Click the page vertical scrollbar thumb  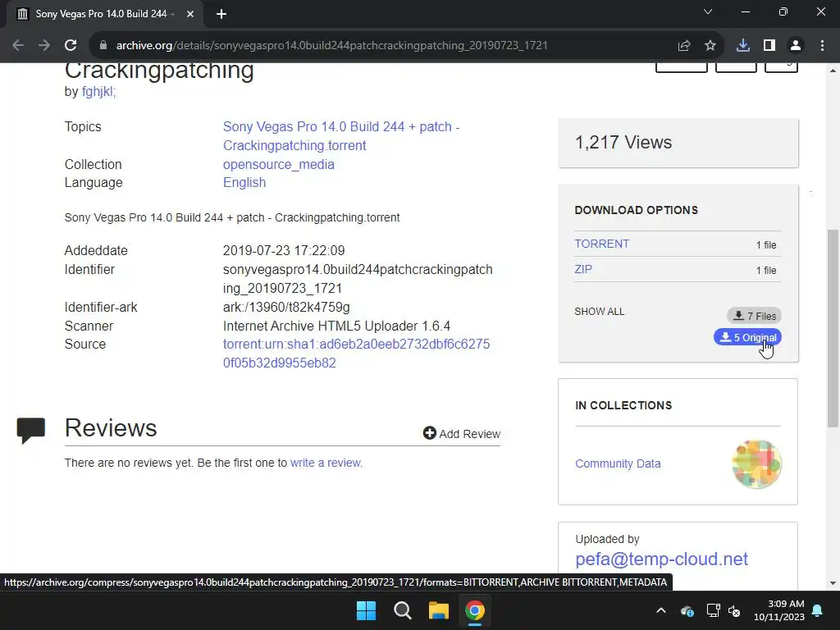click(x=833, y=328)
